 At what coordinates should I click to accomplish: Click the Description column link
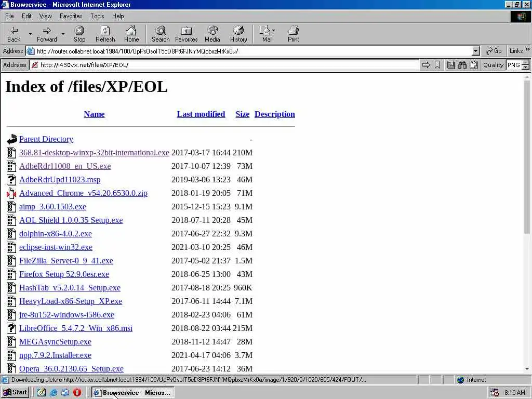coord(274,114)
